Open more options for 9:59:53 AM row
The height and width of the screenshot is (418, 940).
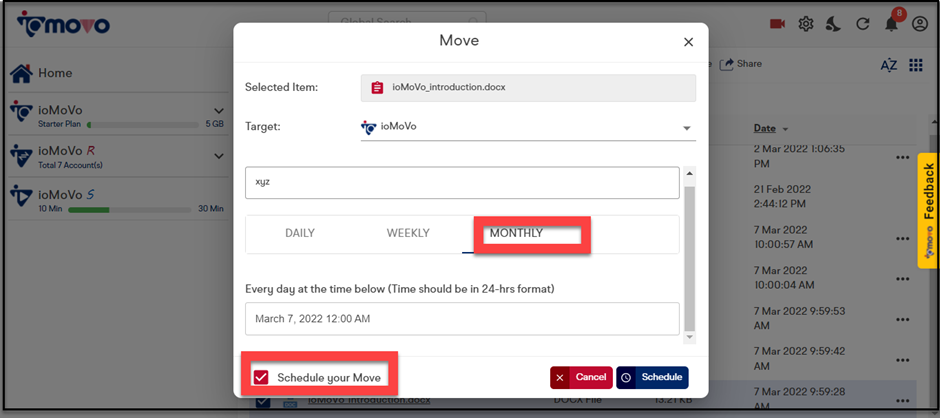coord(903,319)
